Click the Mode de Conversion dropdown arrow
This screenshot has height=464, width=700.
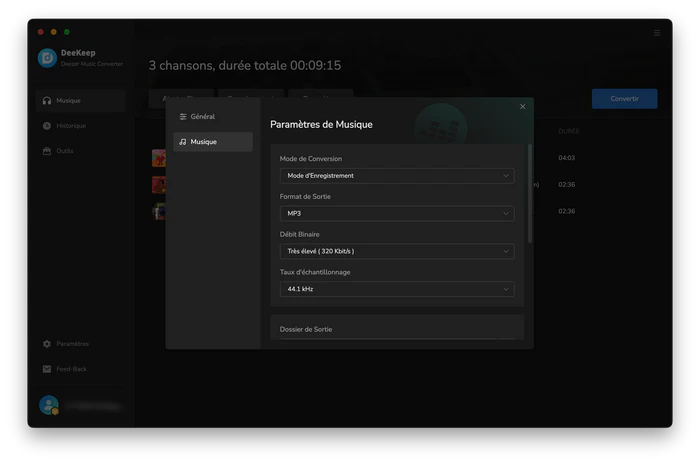(506, 176)
